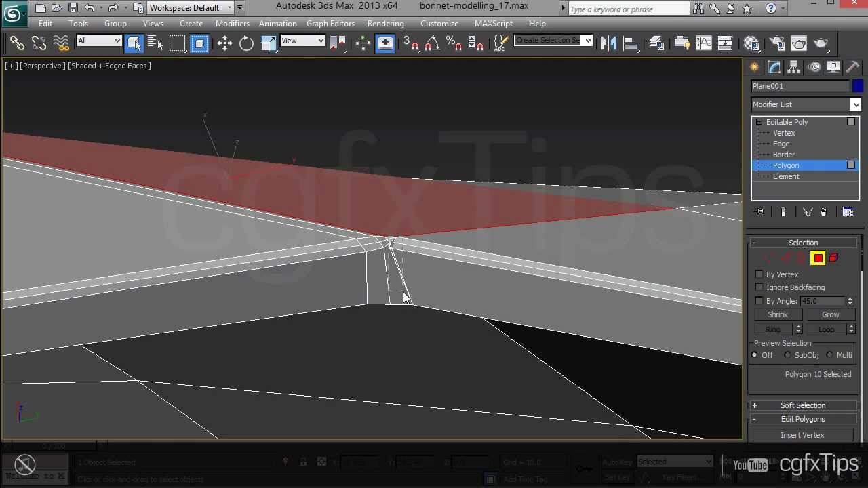Activate Select and Move tool
This screenshot has width=868, height=488.
(224, 43)
